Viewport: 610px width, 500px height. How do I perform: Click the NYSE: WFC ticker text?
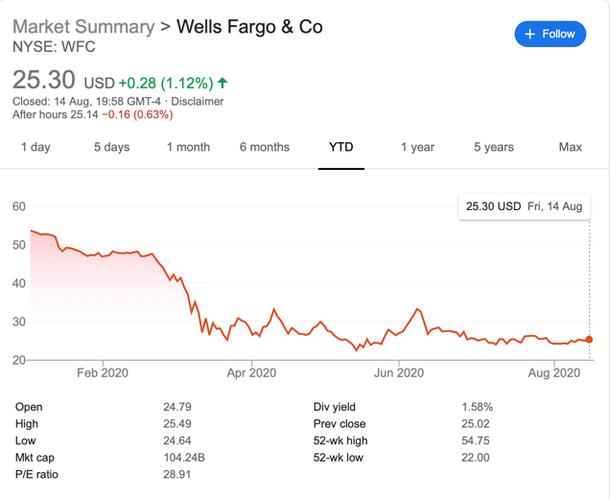(x=54, y=47)
